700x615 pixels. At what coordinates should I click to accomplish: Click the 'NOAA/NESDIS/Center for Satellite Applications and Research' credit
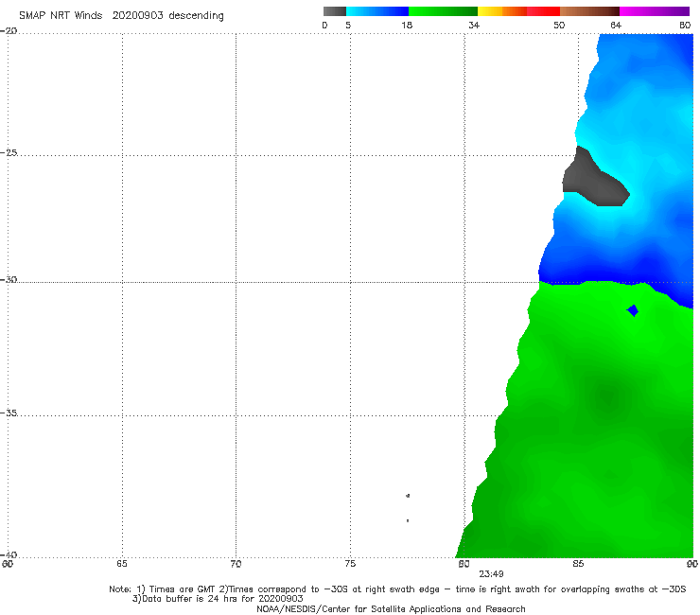coord(391,608)
